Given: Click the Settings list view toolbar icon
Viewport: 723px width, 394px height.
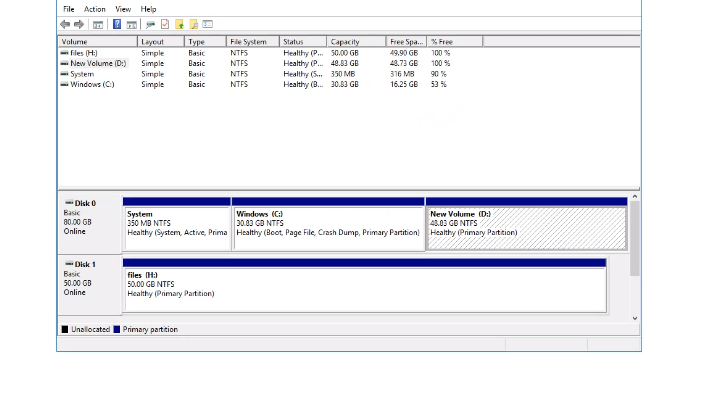Looking at the screenshot, I should (208, 24).
